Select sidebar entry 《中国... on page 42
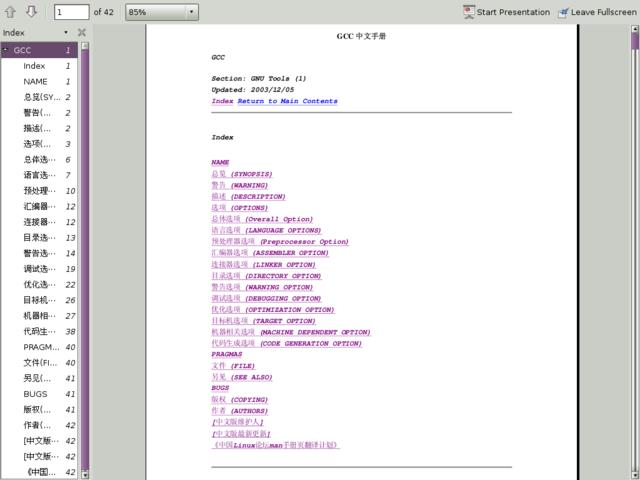Viewport: 640px width, 480px height. 39,472
